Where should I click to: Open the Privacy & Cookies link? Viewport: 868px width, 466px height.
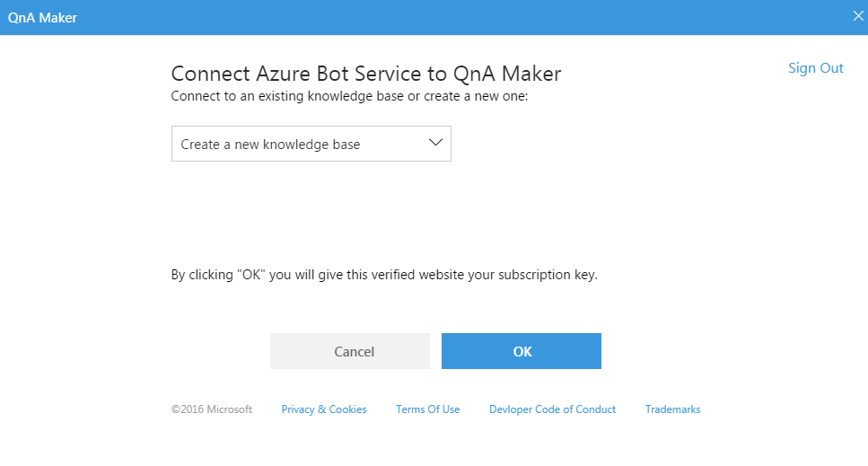[324, 409]
